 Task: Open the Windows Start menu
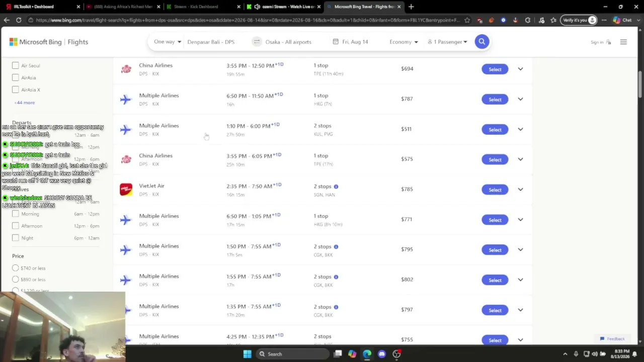[x=247, y=354]
